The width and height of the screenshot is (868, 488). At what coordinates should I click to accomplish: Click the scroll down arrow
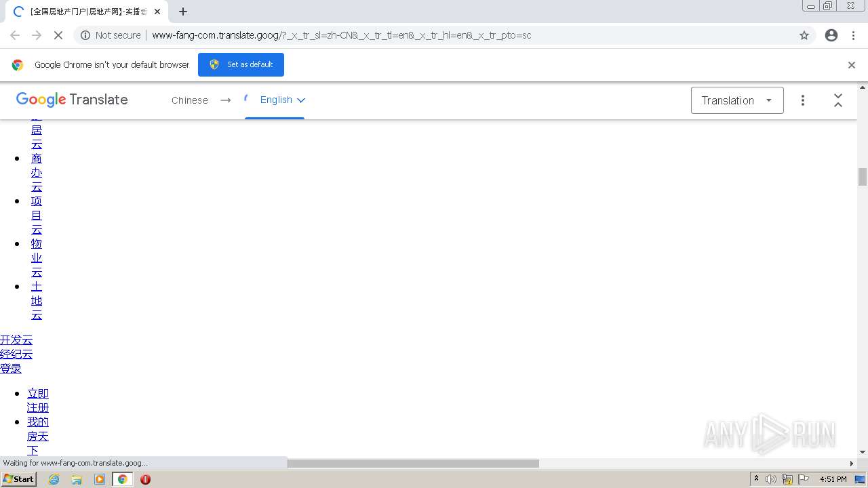(x=863, y=452)
